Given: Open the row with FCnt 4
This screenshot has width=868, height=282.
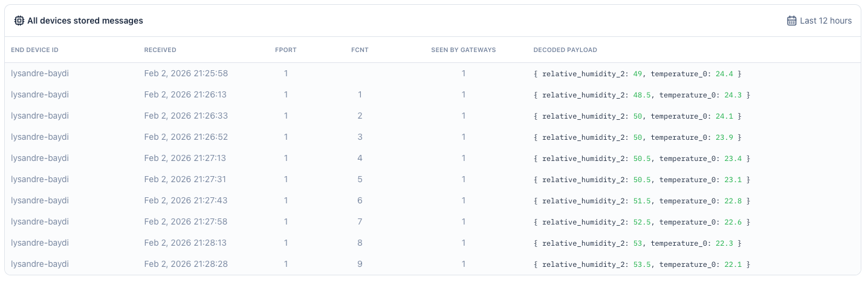Looking at the screenshot, I should [x=433, y=158].
